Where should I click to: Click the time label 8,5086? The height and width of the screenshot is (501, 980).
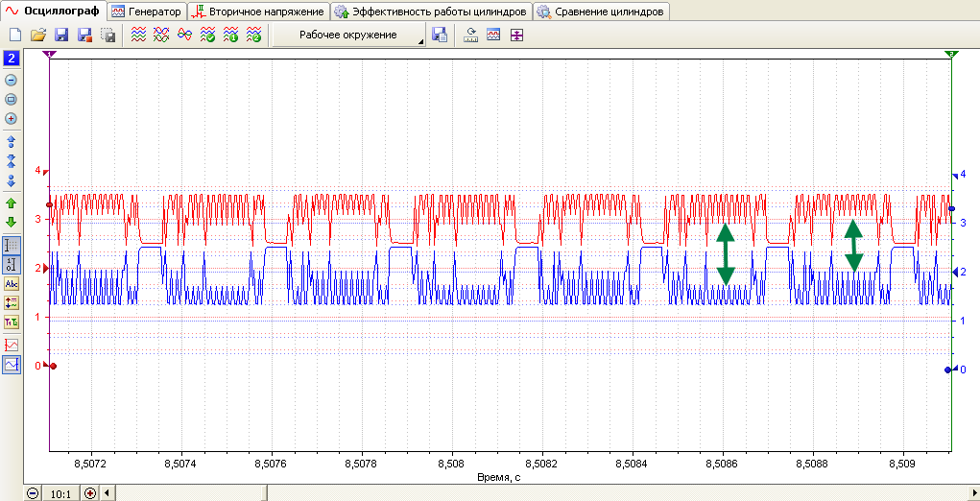click(x=723, y=465)
